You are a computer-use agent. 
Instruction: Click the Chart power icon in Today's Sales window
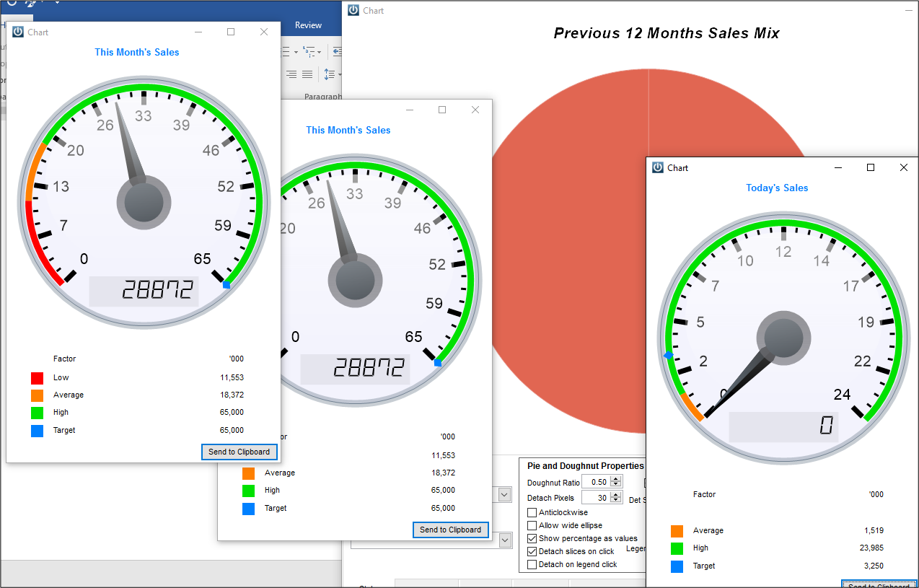pos(658,167)
